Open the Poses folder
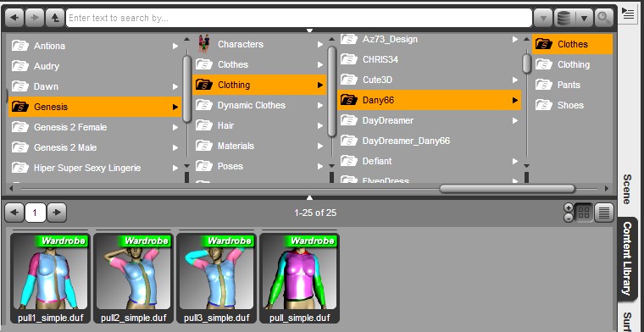The height and width of the screenshot is (332, 644). 259,166
